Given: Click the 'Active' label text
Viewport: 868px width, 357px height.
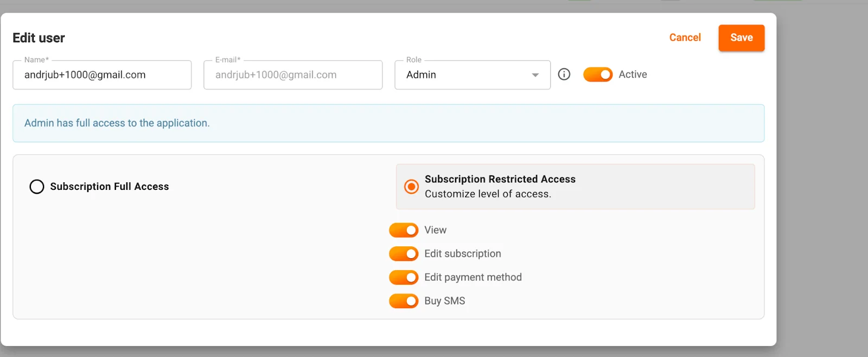Looking at the screenshot, I should coord(633,74).
